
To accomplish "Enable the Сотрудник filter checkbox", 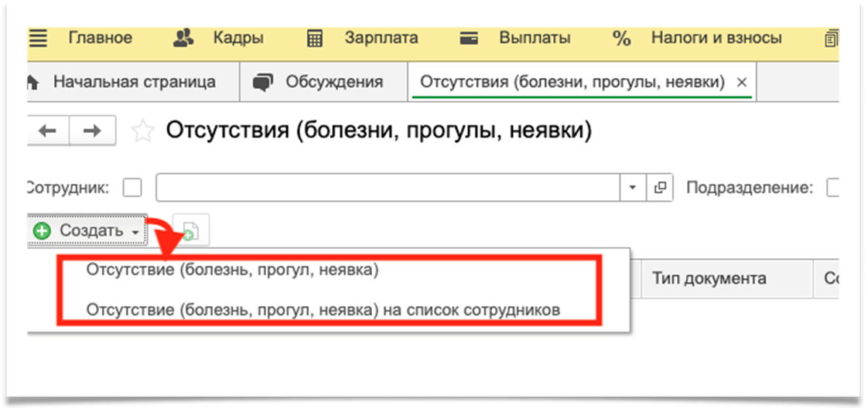I will 132,188.
